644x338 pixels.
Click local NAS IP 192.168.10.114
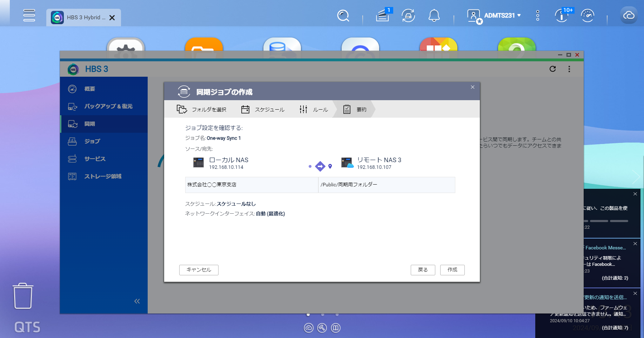[x=226, y=167]
